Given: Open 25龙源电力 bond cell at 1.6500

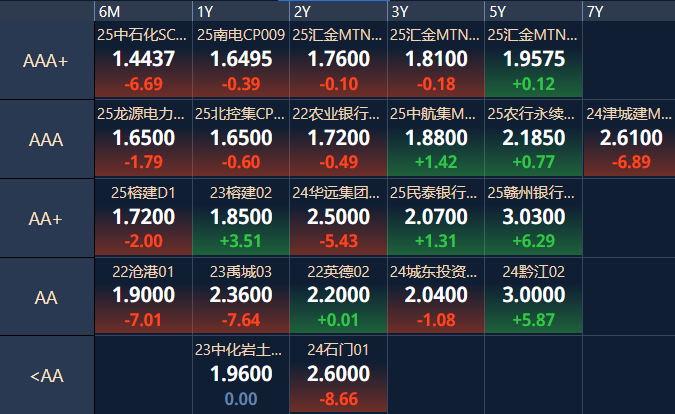Looking at the screenshot, I should click(143, 139).
